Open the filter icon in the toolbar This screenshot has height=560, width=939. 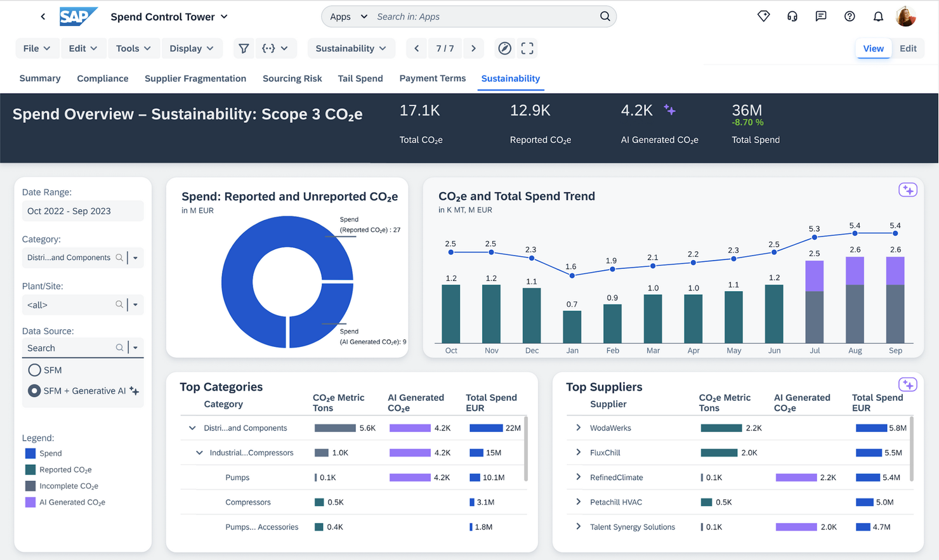pos(244,48)
